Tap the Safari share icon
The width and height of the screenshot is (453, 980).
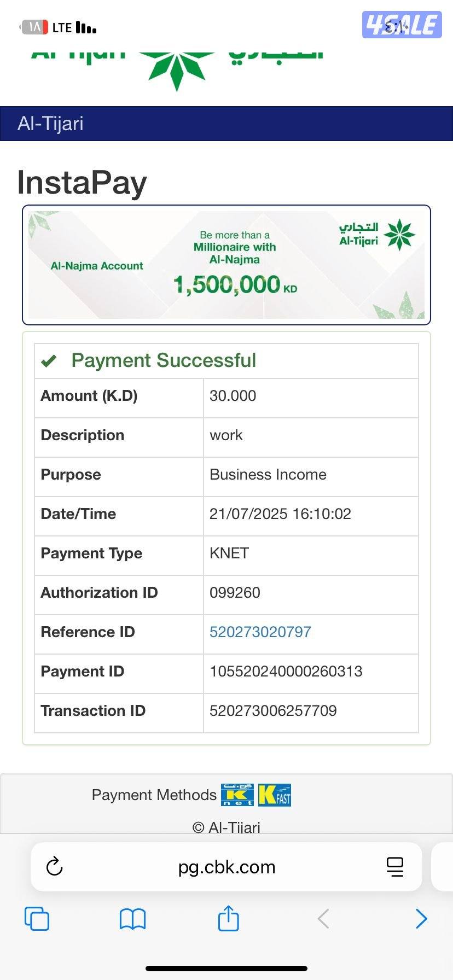(228, 918)
